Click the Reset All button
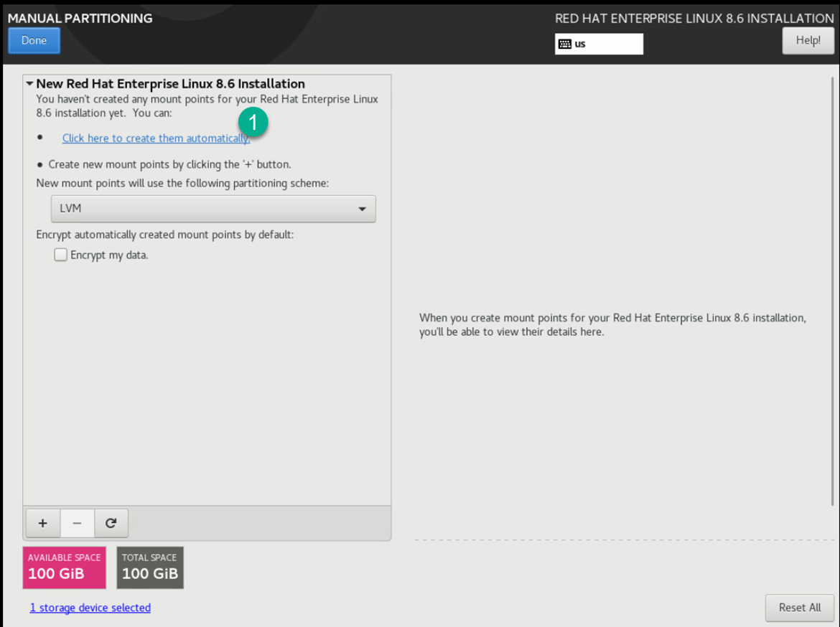Screen dimensions: 840x627 [799, 608]
